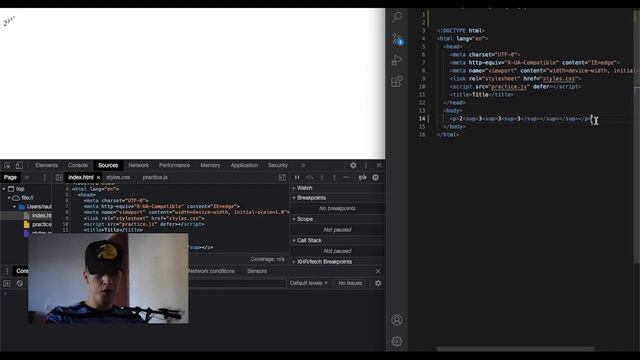Switch to the practice.js file tab
Image resolution: width=640 pixels, height=360 pixels.
155,178
